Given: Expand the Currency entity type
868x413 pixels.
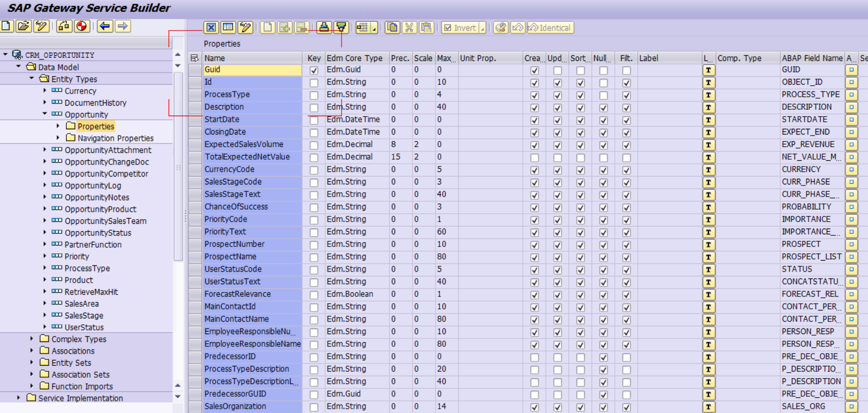Looking at the screenshot, I should (x=45, y=90).
